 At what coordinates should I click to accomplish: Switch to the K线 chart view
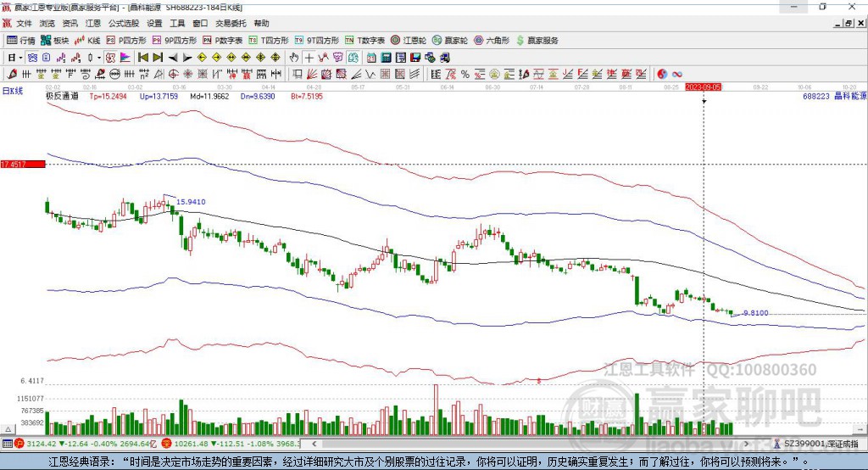[x=87, y=41]
